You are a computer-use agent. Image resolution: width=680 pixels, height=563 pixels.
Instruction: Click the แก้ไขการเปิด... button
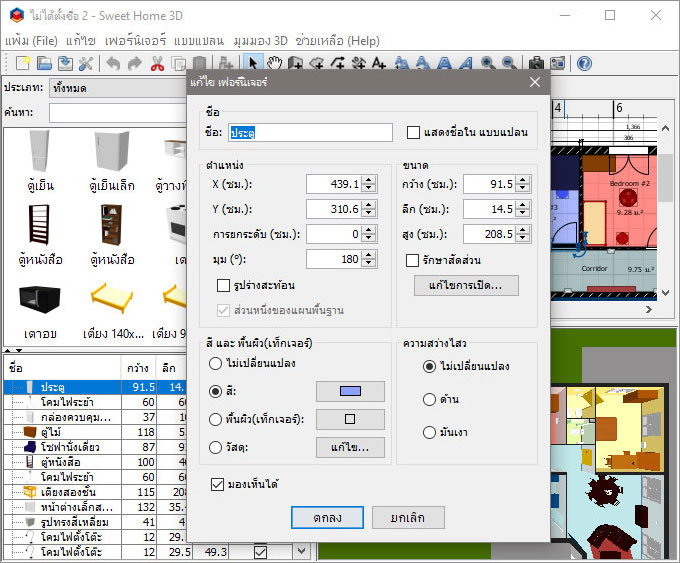466,285
